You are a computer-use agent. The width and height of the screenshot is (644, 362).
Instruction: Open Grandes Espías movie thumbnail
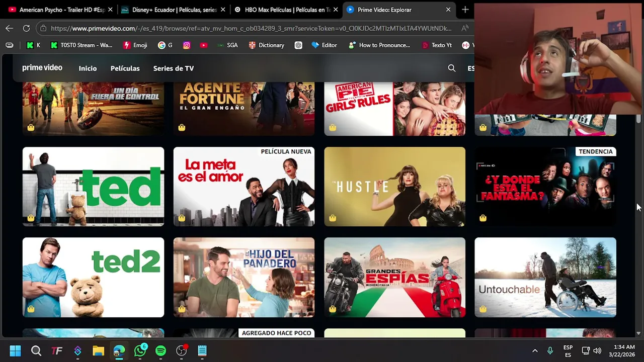[x=395, y=278]
